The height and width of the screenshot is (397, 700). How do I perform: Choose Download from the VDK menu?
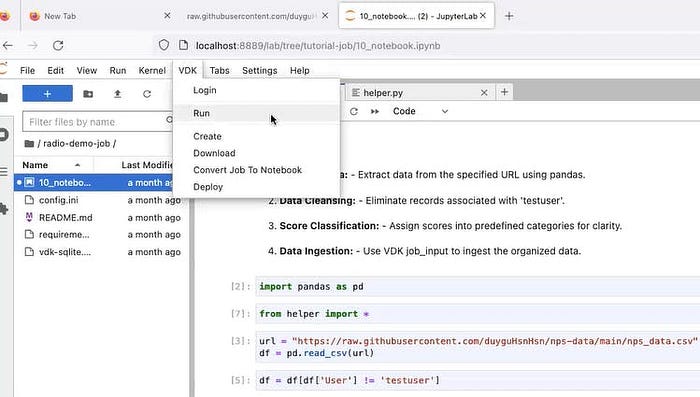tap(214, 153)
